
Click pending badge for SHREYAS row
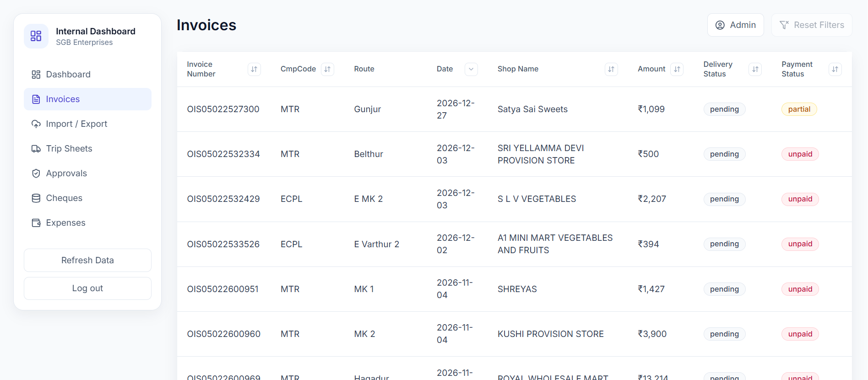pos(724,289)
